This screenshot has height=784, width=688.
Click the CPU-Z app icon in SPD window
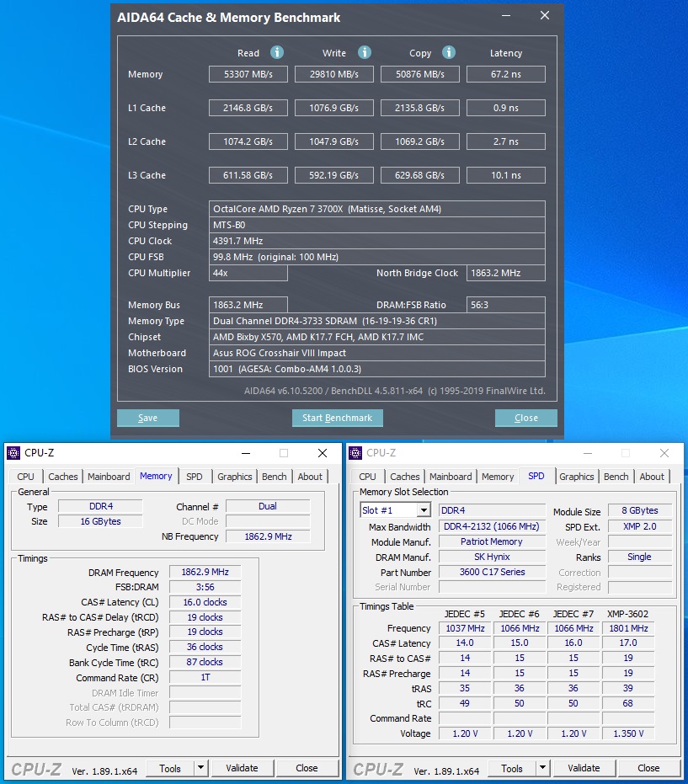355,453
